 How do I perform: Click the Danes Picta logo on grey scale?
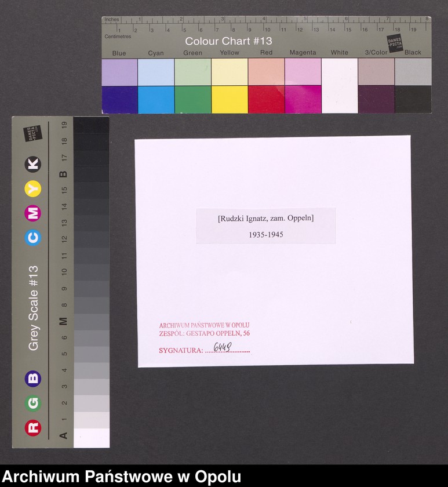[x=30, y=135]
